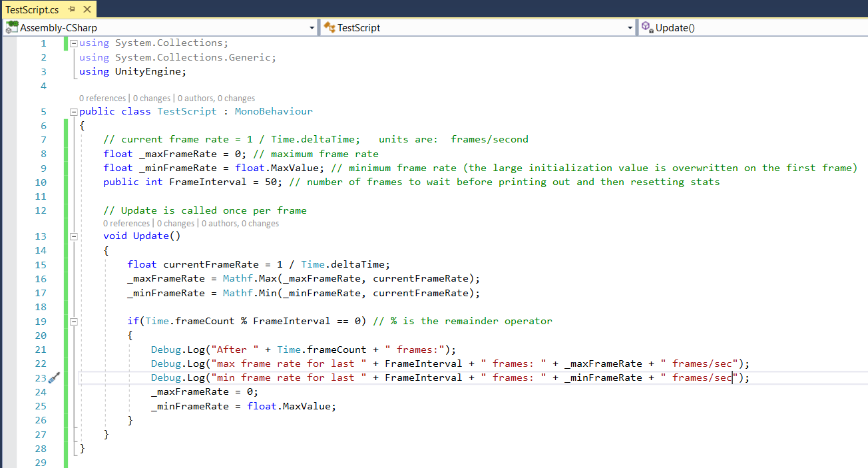Click 'void Update()' method signature
The width and height of the screenshot is (868, 468).
click(x=142, y=236)
